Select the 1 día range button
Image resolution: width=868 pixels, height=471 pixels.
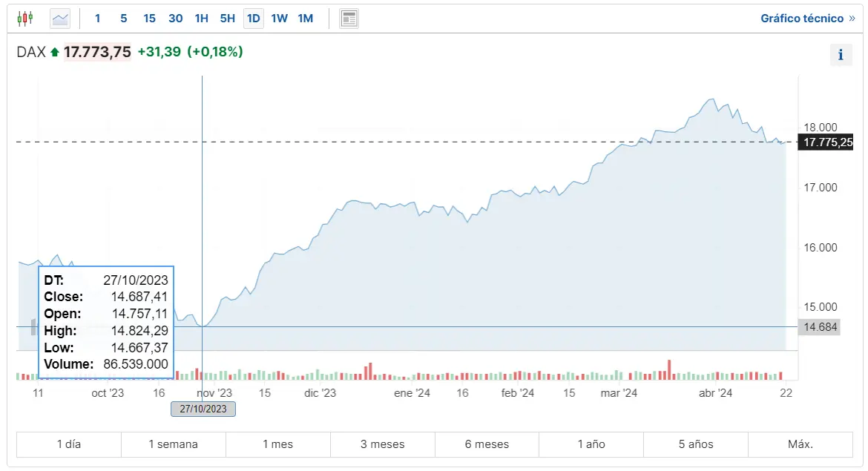(68, 444)
